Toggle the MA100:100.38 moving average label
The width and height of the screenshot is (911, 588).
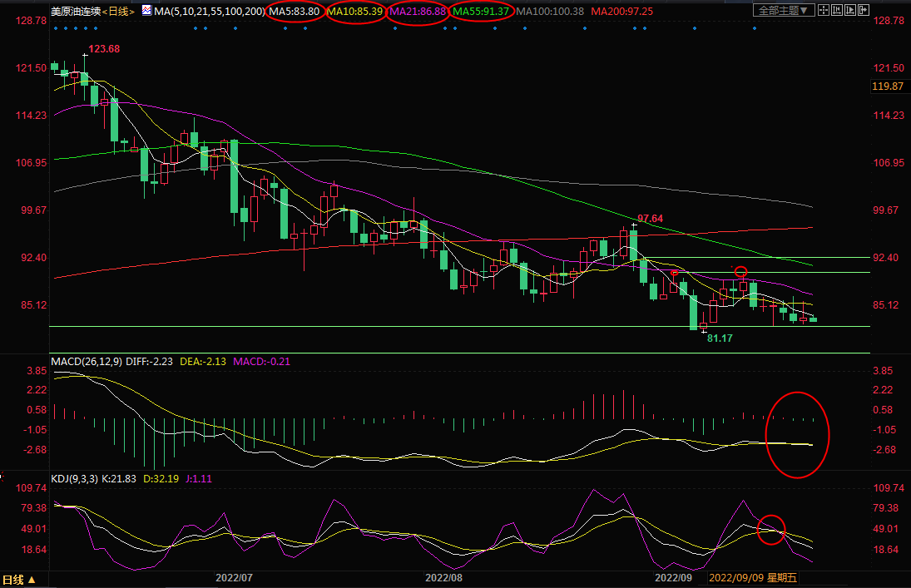(x=551, y=11)
